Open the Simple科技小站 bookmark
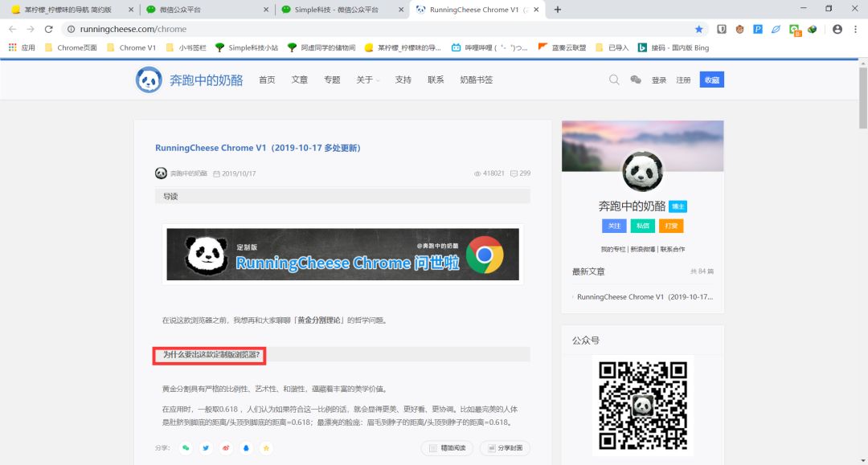Screen dimensions: 868x465 247,47
